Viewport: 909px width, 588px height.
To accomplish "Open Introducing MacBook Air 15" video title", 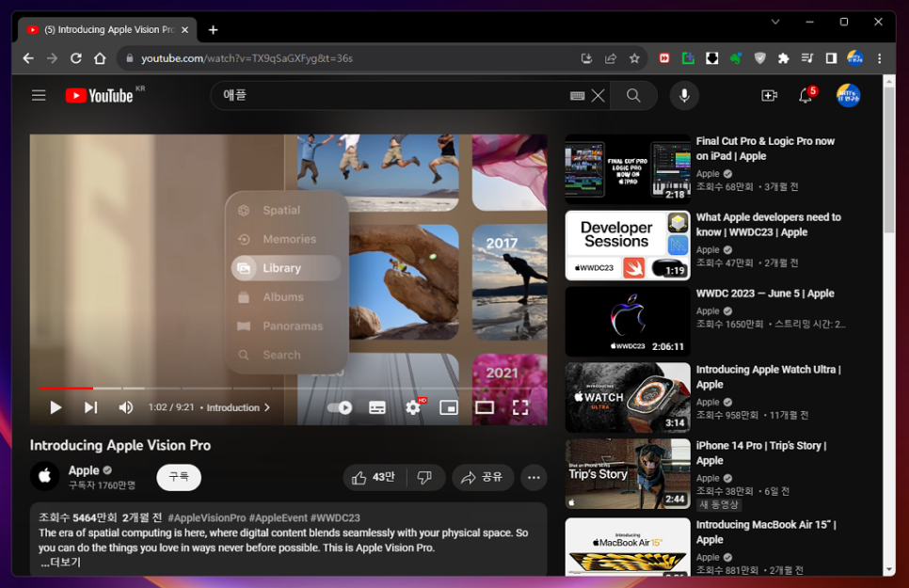I will 766,532.
